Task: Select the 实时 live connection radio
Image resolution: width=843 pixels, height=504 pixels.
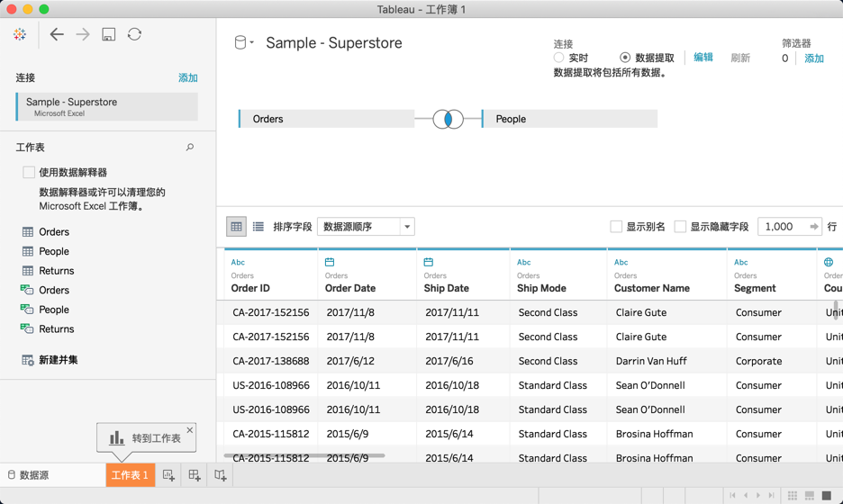Action: tap(558, 58)
